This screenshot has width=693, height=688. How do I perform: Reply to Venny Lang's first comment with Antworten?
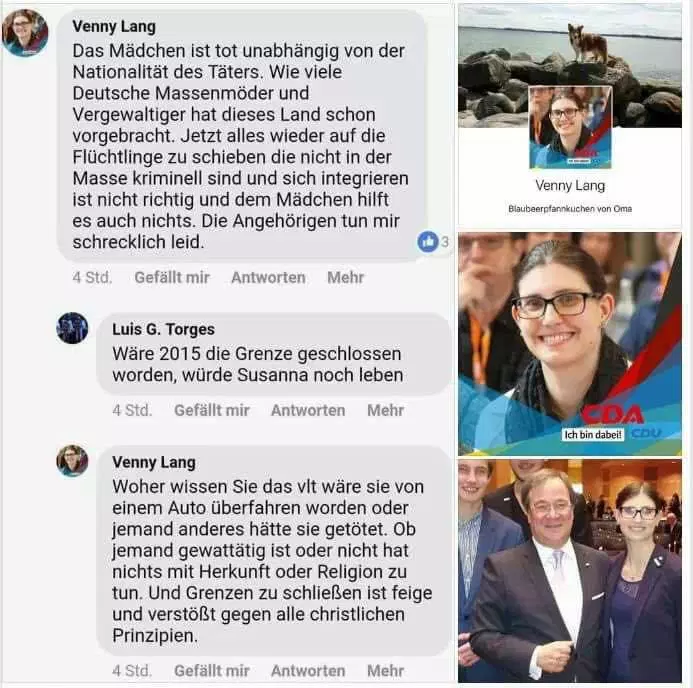(268, 277)
